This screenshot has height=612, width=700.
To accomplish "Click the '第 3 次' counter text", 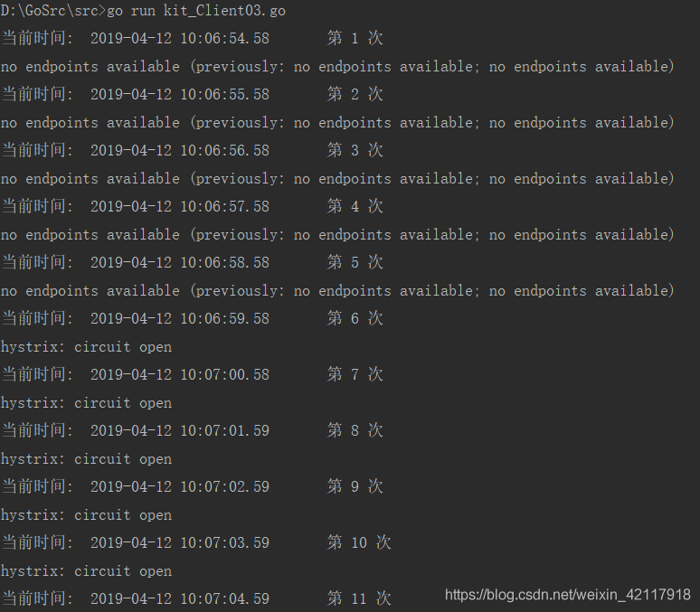I will pos(355,150).
